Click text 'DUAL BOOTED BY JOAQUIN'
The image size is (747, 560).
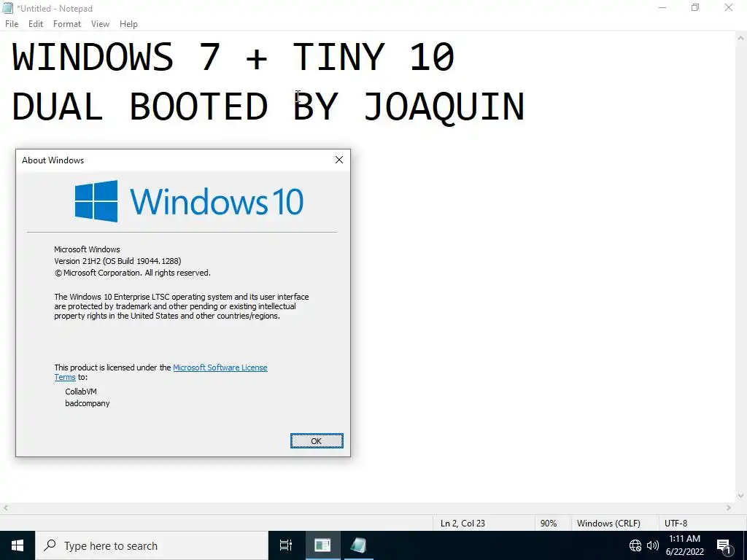[268, 106]
